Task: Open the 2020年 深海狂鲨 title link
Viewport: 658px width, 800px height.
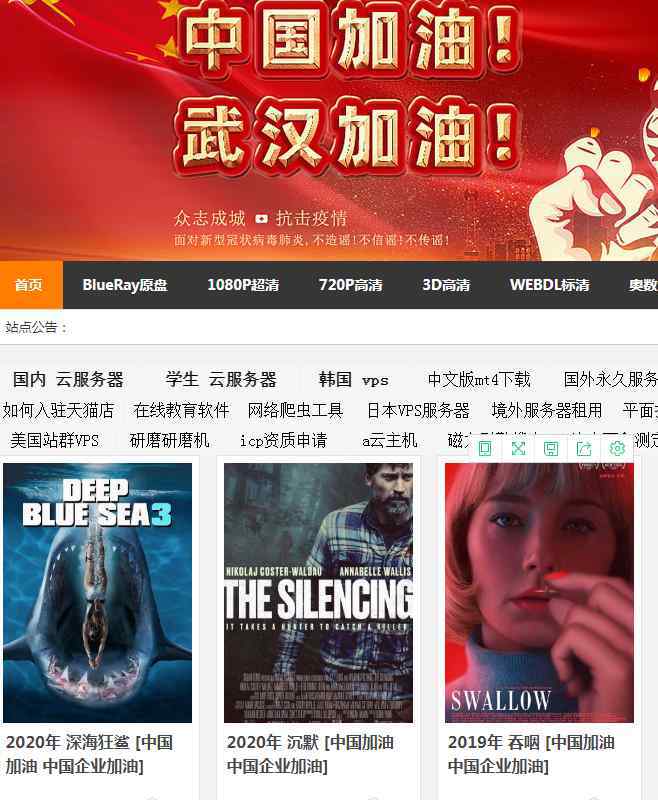Action: tap(89, 754)
